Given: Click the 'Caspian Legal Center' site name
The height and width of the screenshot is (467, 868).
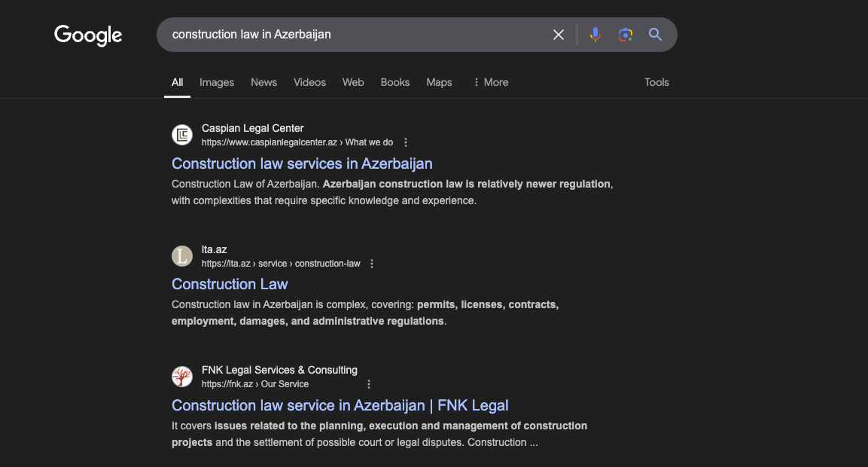Looking at the screenshot, I should pos(252,128).
